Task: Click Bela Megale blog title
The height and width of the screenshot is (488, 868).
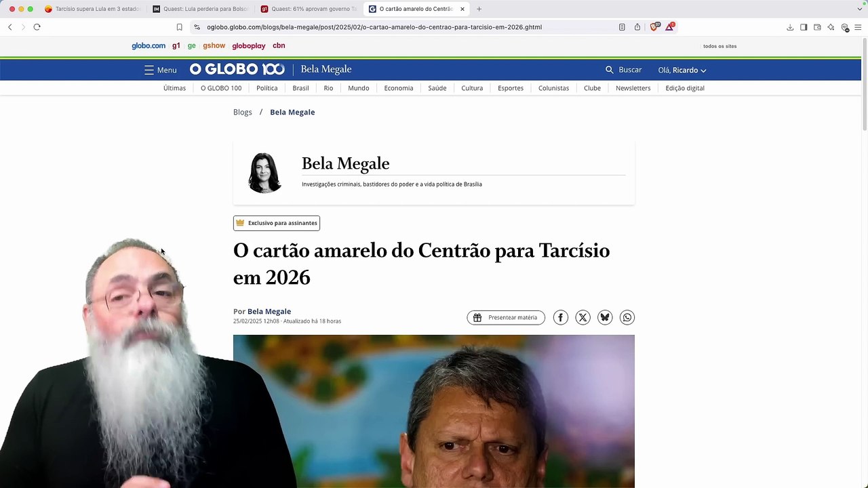Action: tap(345, 163)
